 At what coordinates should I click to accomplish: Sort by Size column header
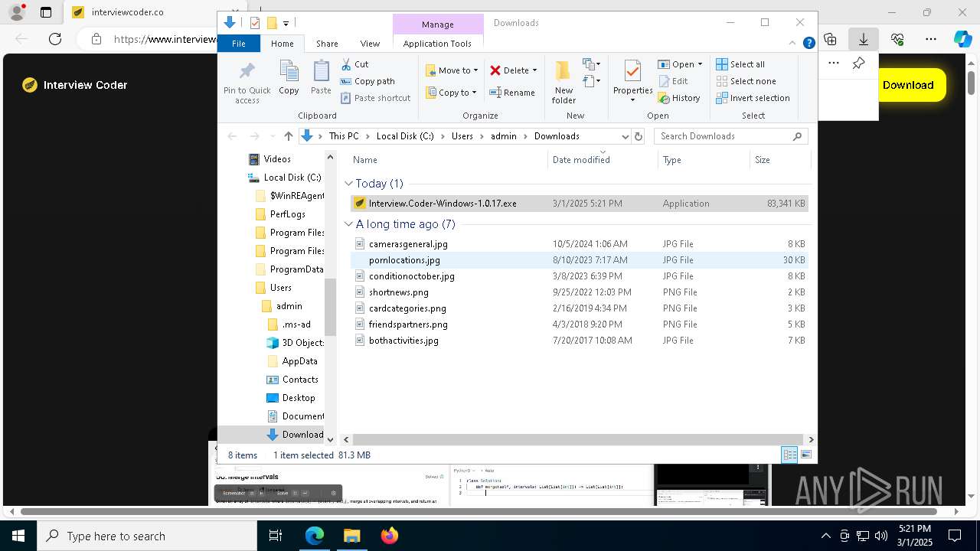coord(779,160)
